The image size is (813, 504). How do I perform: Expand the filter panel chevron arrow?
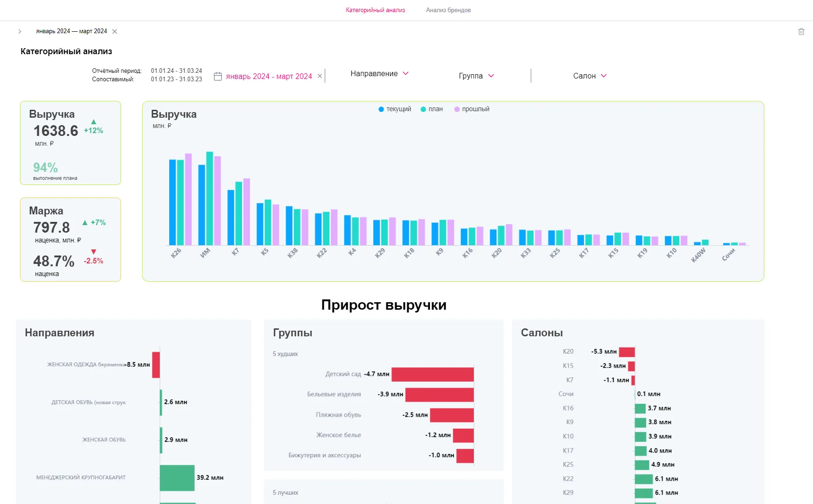tap(20, 31)
